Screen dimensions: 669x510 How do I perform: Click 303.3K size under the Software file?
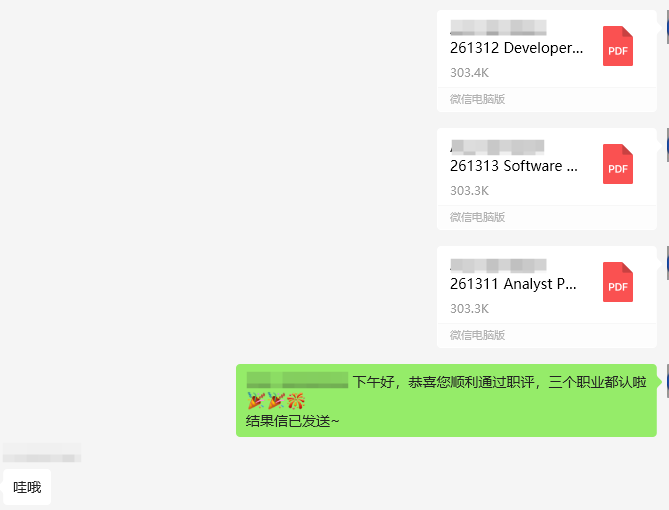click(469, 190)
